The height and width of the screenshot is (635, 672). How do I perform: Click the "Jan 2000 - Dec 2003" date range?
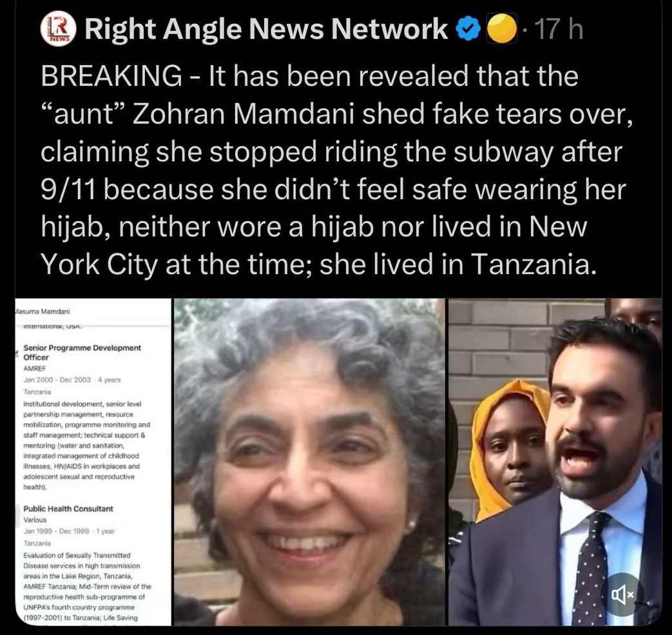point(57,380)
